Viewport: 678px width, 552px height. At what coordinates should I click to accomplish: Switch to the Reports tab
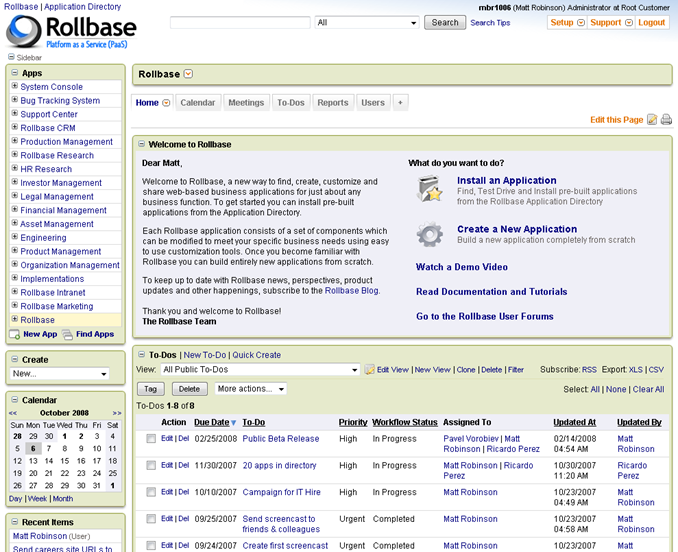tap(333, 103)
